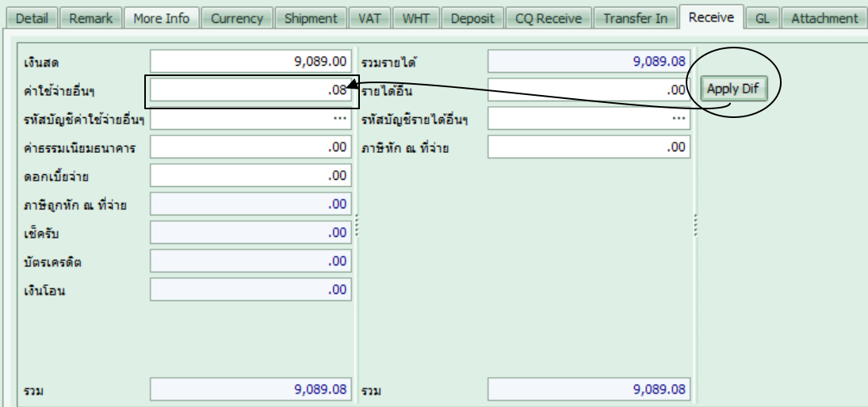Click the Apply Dif button
Image resolution: width=868 pixels, height=407 pixels.
click(733, 89)
